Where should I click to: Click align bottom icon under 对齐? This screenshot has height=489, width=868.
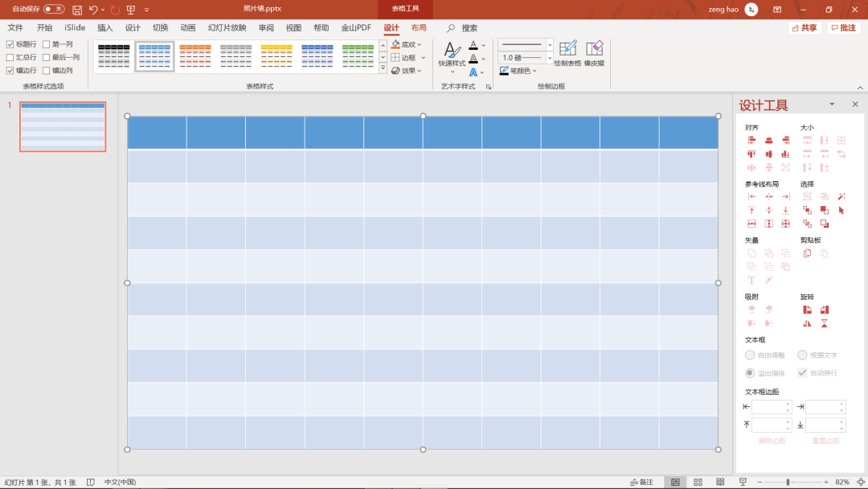pyautogui.click(x=785, y=154)
